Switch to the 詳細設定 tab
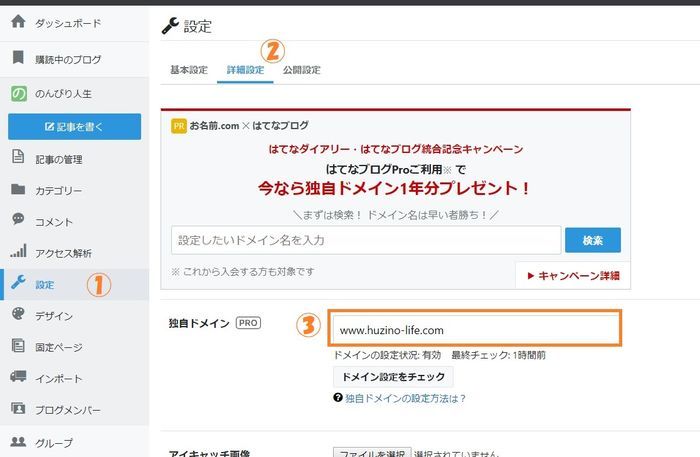The width and height of the screenshot is (700, 457). point(245,70)
